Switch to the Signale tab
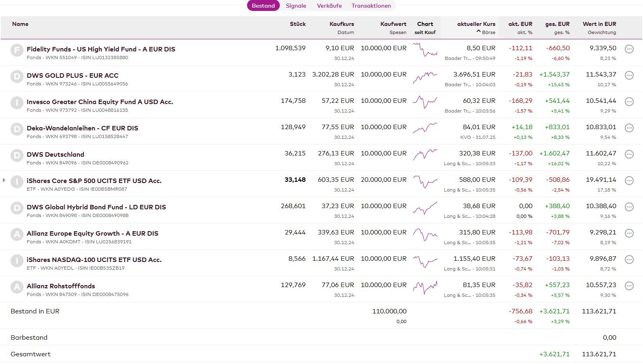Image resolution: width=643 pixels, height=364 pixels. point(296,6)
